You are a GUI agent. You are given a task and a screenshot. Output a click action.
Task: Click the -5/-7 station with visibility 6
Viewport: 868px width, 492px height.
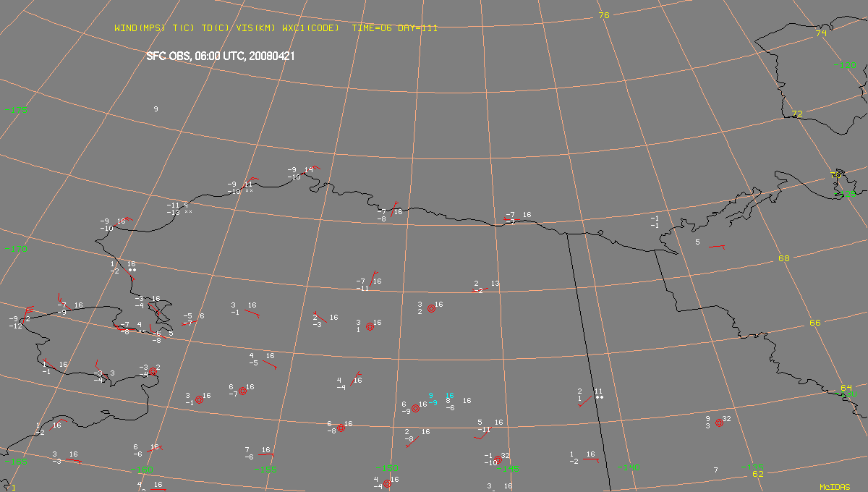[x=192, y=319]
